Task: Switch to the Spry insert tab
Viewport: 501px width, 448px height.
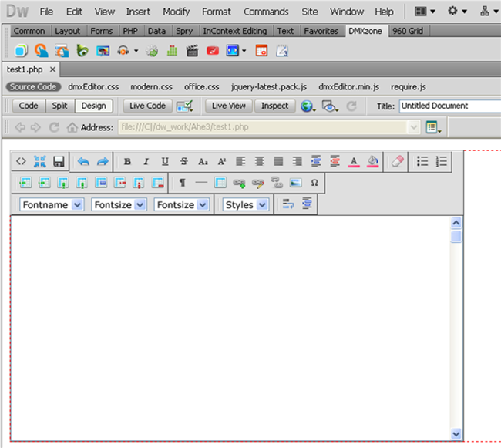Action: pos(184,31)
